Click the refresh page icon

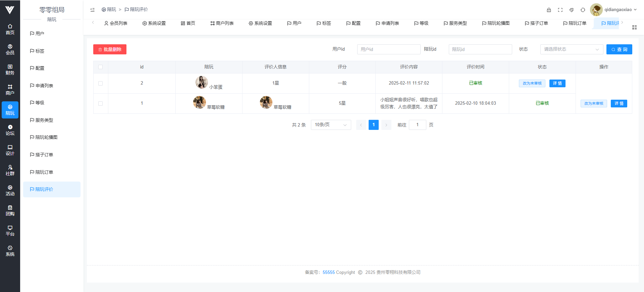583,10
